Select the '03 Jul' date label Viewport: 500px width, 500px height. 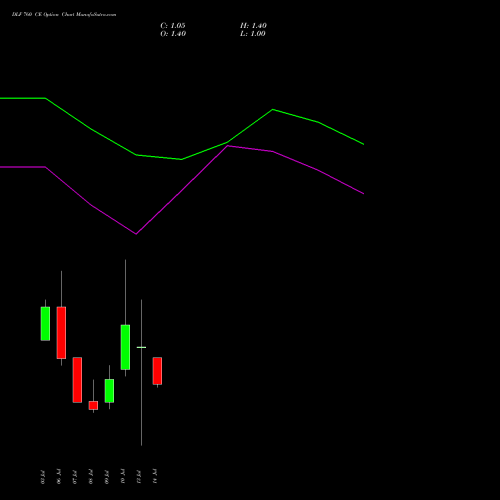(43, 477)
